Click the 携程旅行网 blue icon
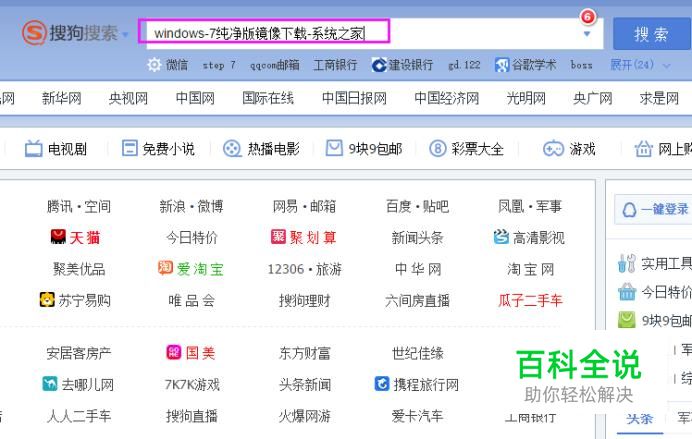The image size is (692, 439). [x=381, y=383]
